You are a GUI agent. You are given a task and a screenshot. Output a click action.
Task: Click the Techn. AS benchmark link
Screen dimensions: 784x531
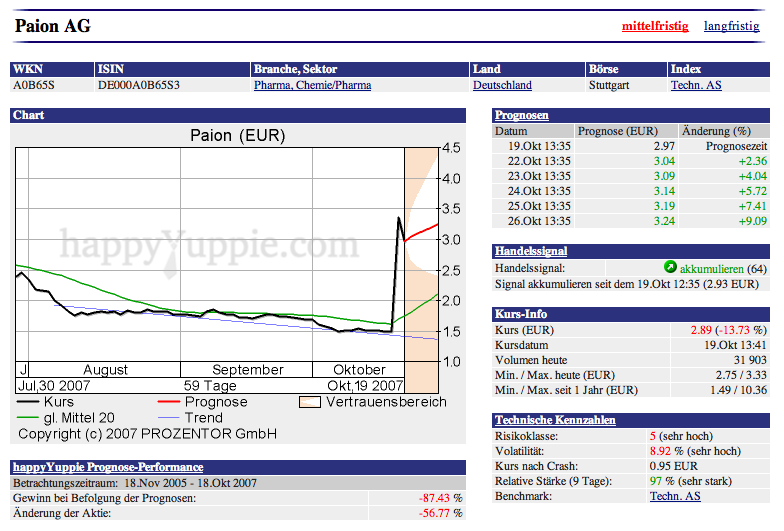675,496
